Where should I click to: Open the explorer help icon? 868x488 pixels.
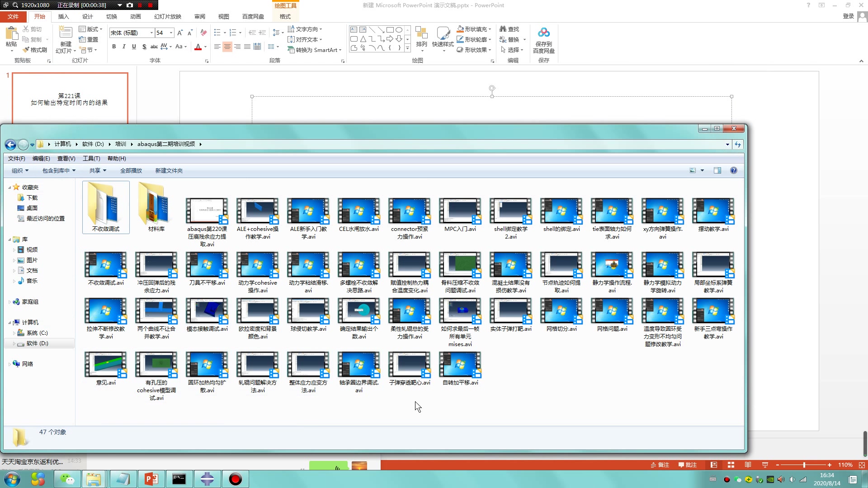pyautogui.click(x=733, y=170)
